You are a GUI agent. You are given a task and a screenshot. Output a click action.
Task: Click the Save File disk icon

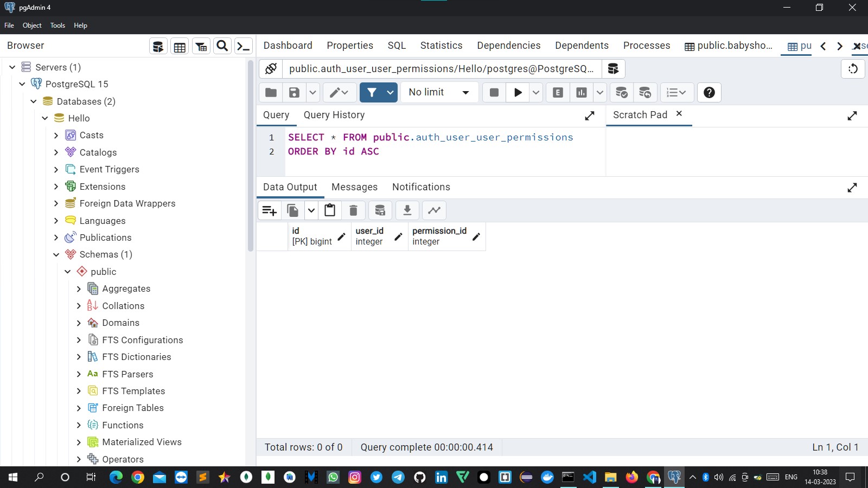294,92
